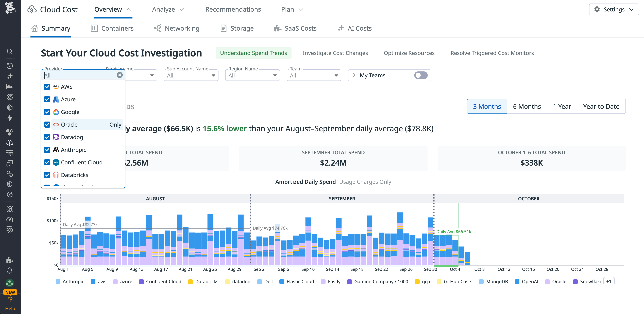Open global search from the sidebar
The width and height of the screenshot is (644, 314).
point(10,52)
